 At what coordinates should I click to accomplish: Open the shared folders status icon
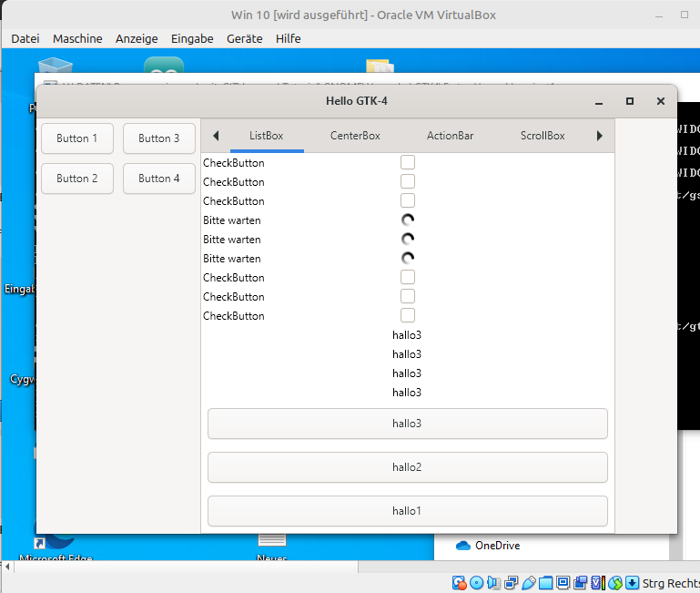coord(546,583)
